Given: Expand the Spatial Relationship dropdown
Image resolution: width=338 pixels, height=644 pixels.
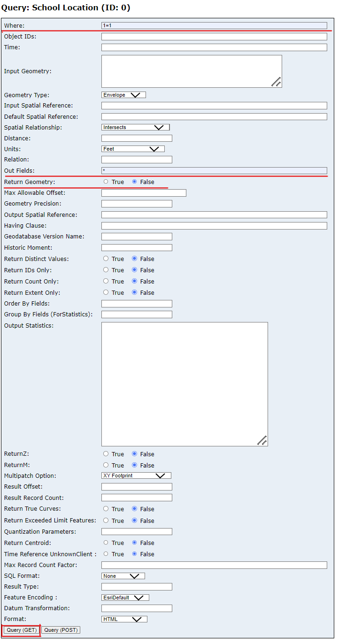Looking at the screenshot, I should tap(135, 127).
